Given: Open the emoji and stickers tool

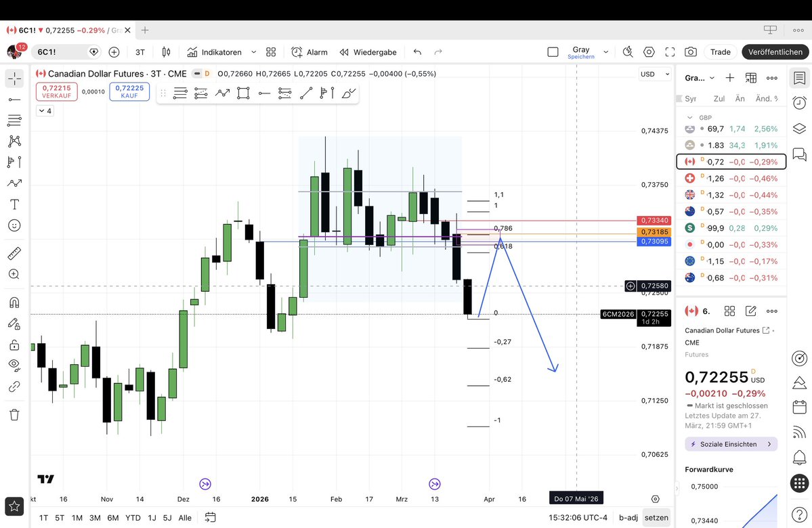Looking at the screenshot, I should (14, 225).
